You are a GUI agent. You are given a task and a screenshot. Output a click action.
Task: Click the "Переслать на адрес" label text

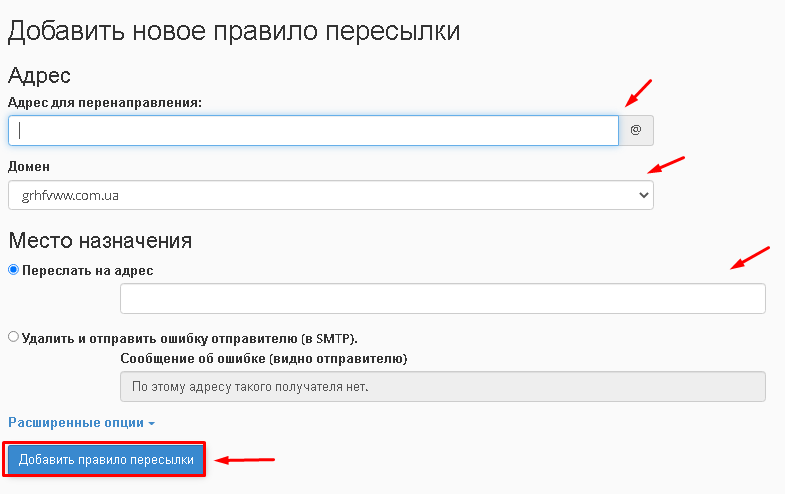pyautogui.click(x=88, y=270)
